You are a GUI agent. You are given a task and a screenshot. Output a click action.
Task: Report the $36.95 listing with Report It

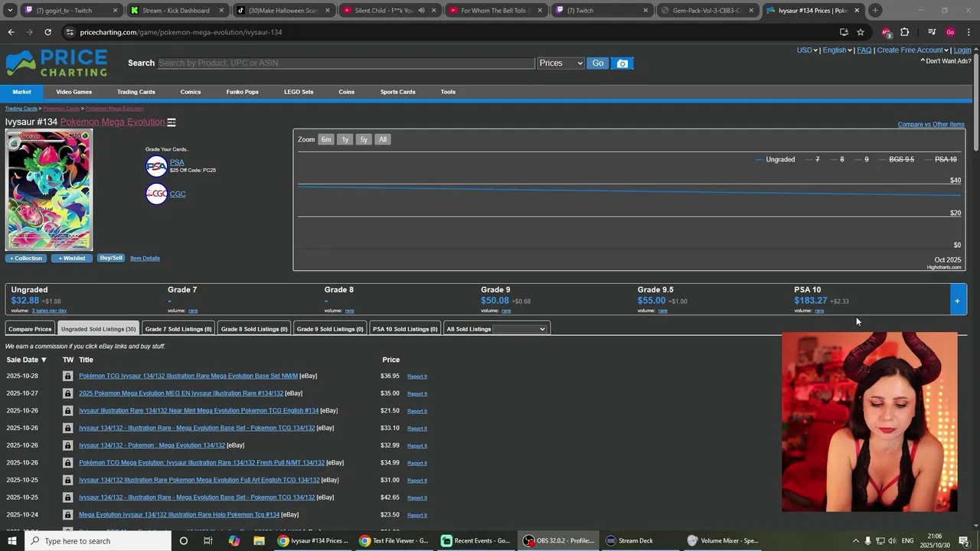coord(417,377)
